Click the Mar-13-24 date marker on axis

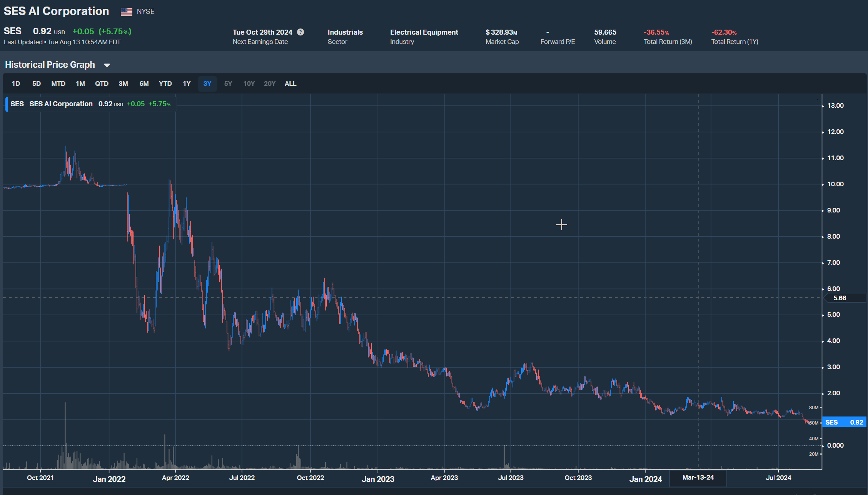[698, 478]
